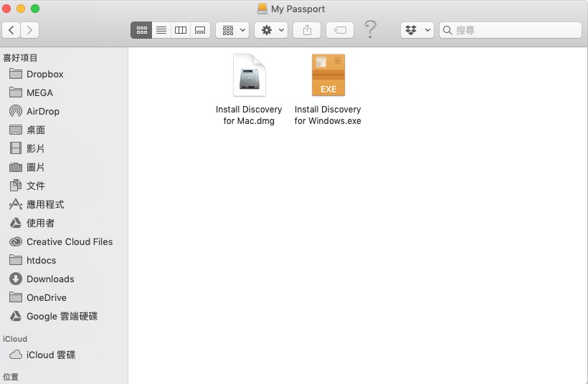The height and width of the screenshot is (384, 588).
Task: Switch to list view
Action: (161, 30)
